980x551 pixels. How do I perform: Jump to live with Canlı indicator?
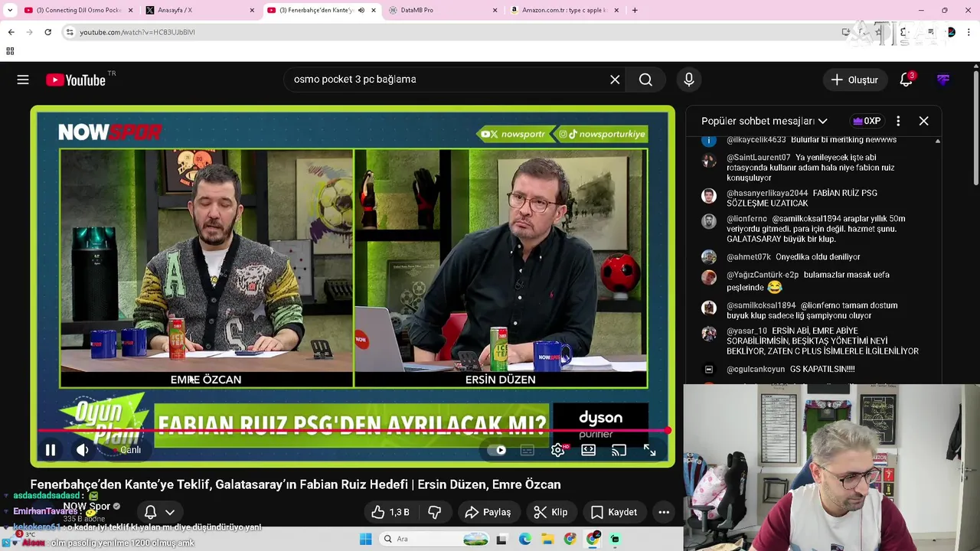pyautogui.click(x=130, y=450)
